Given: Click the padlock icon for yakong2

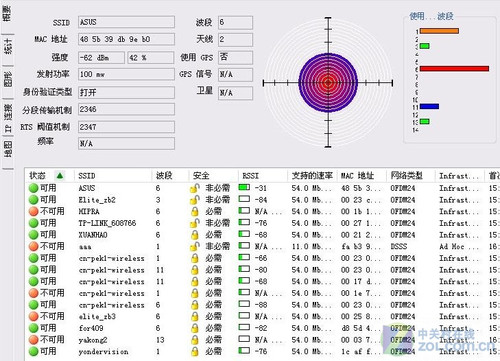Looking at the screenshot, I should [195, 340].
